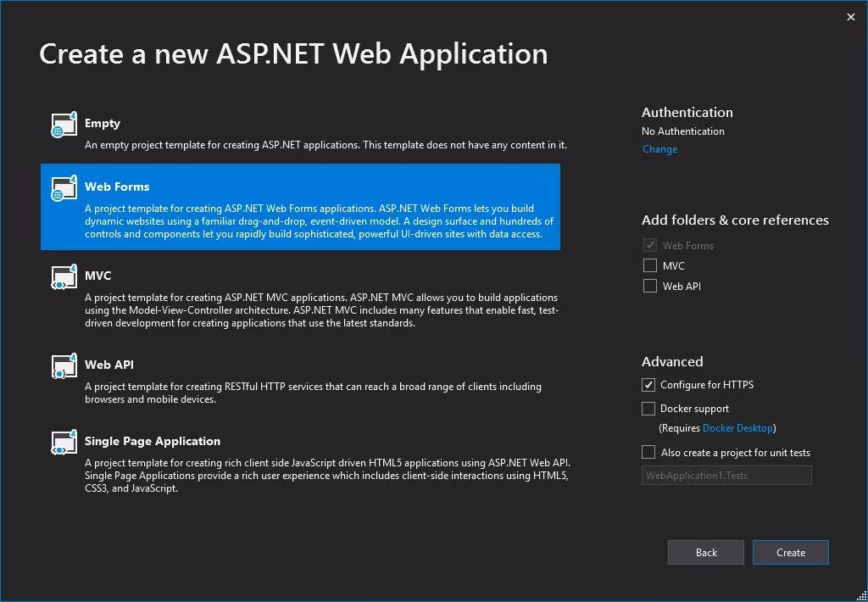Click the Single Page Application description paragraph

click(x=327, y=476)
